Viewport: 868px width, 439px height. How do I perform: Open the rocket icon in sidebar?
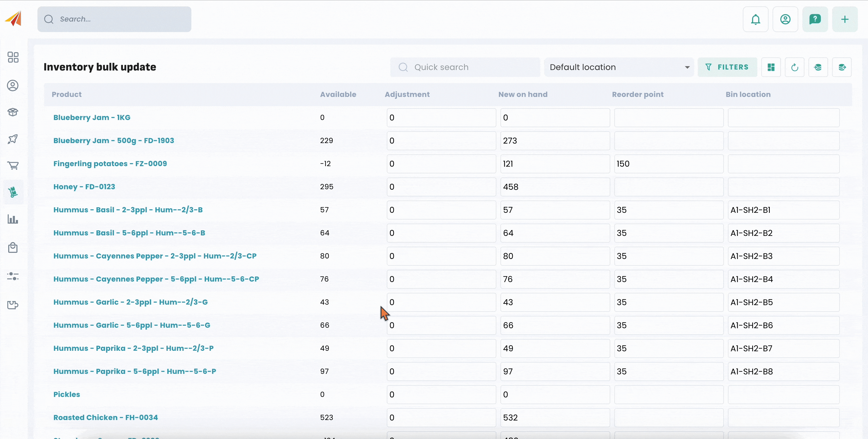coord(13,139)
